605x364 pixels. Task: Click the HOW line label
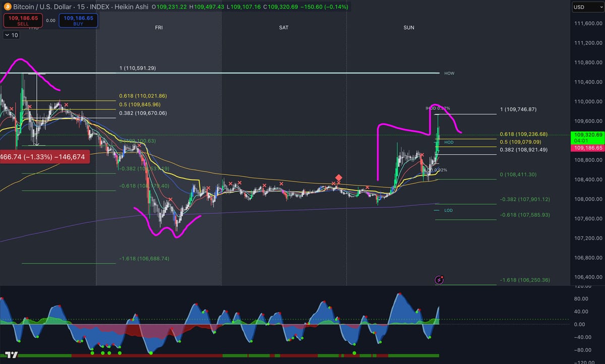coord(449,74)
